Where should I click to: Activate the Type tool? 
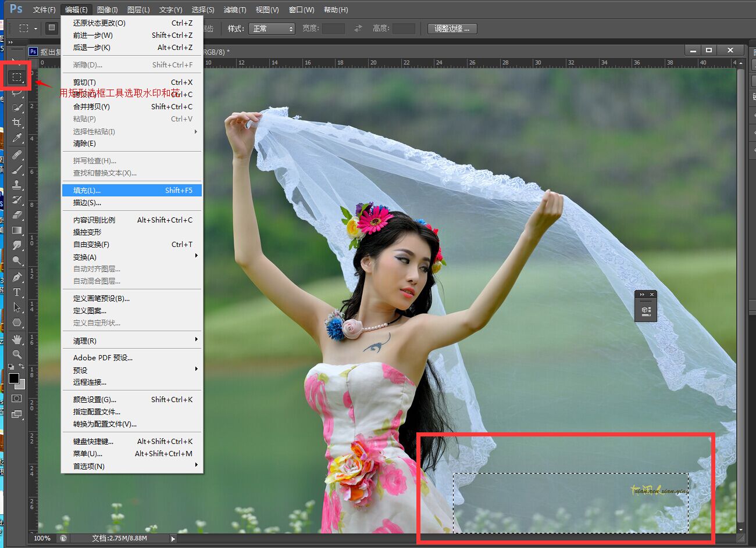17,293
